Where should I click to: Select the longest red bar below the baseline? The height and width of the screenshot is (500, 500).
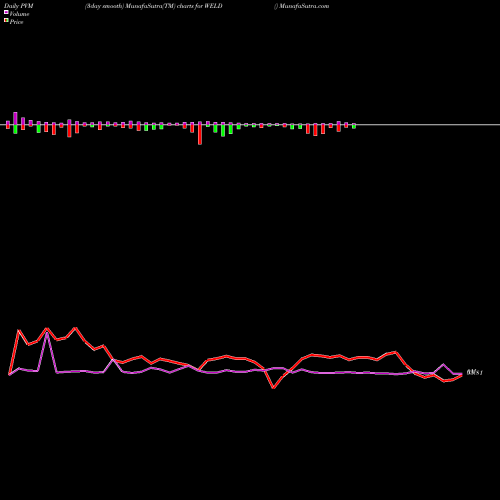point(200,134)
